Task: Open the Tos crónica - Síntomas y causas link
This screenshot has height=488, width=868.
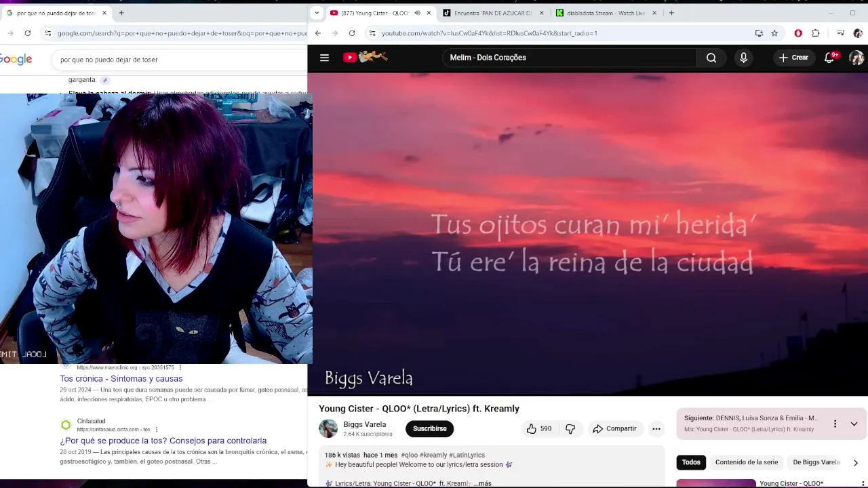Action: 121,379
